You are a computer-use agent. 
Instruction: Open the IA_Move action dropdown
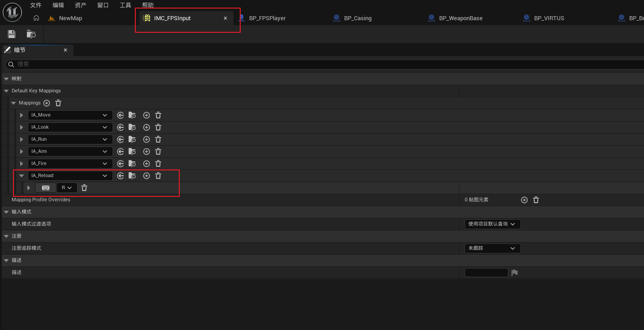[70, 115]
